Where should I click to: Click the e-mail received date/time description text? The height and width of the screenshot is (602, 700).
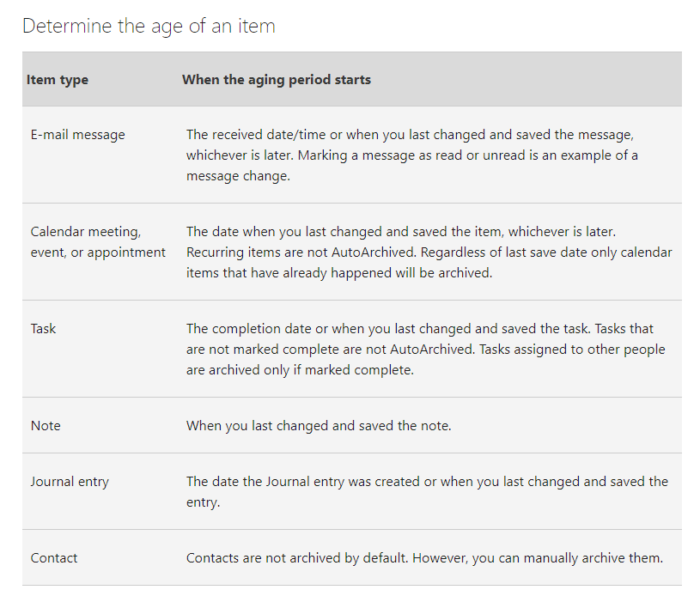tap(412, 155)
